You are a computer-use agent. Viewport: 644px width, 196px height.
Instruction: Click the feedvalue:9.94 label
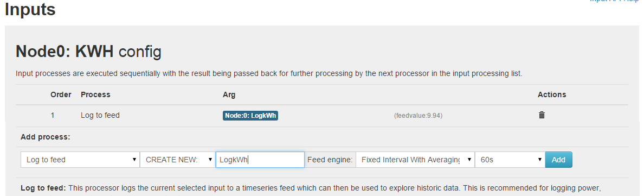pos(418,116)
